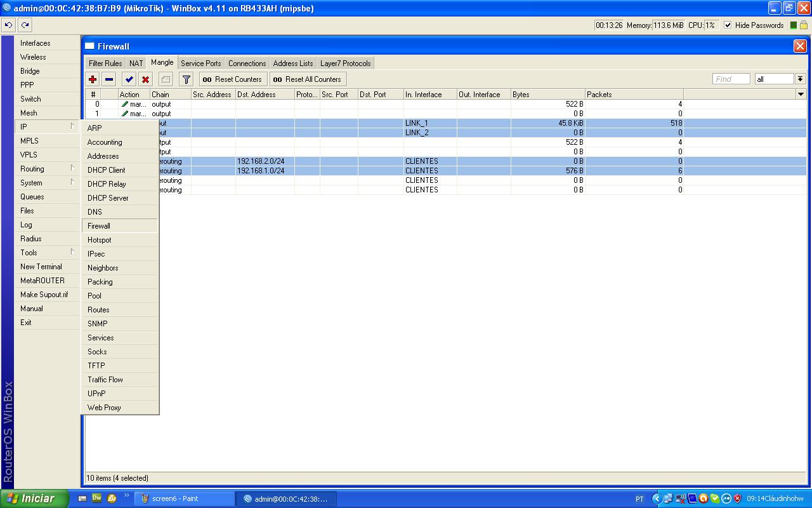This screenshot has width=812, height=508.
Task: Open Wireless in the sidebar
Action: (46, 57)
